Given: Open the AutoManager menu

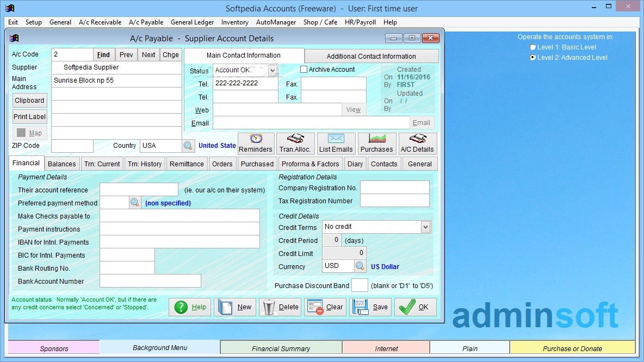Looking at the screenshot, I should 276,22.
